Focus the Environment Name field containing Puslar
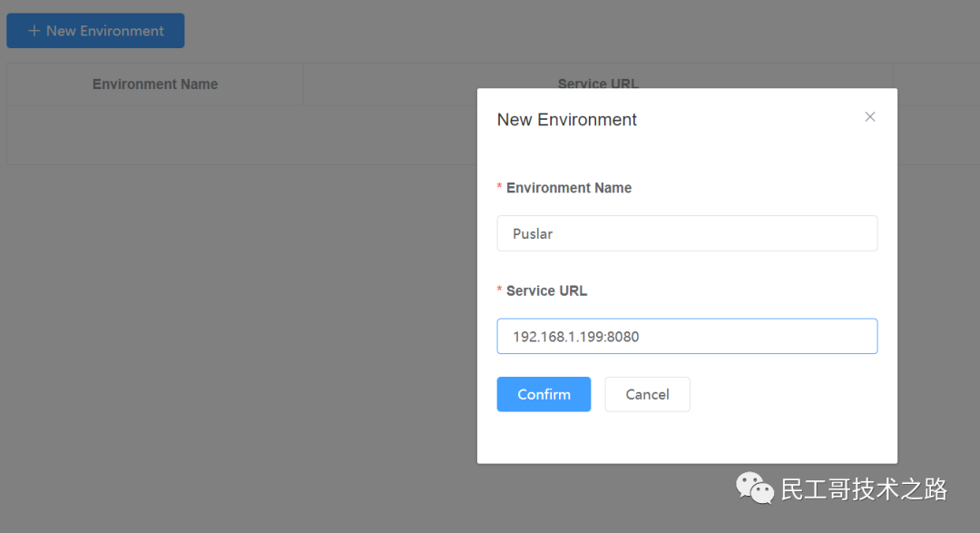Image resolution: width=980 pixels, height=533 pixels. click(687, 233)
